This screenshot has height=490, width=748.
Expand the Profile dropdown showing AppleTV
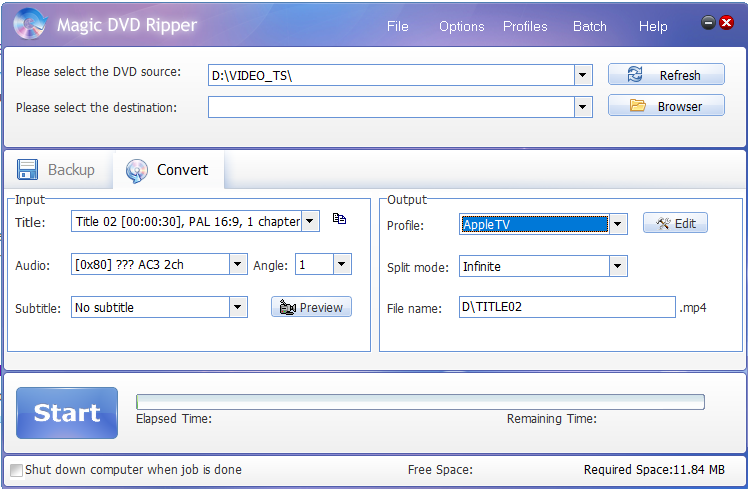618,225
